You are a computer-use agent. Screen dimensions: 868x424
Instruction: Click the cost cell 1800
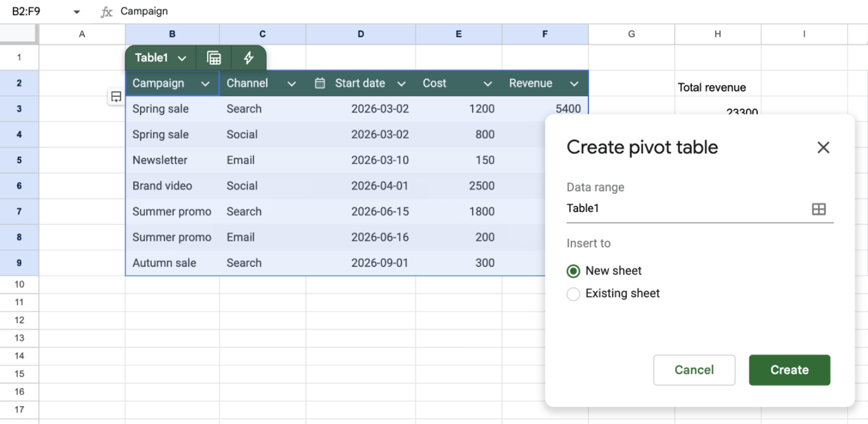coord(459,212)
